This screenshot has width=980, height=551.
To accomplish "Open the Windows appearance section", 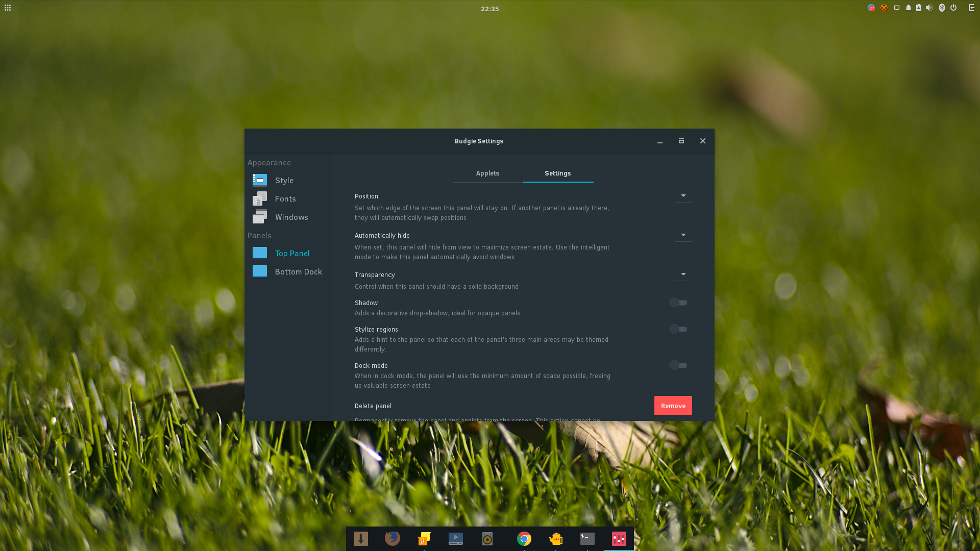I will pyautogui.click(x=288, y=217).
